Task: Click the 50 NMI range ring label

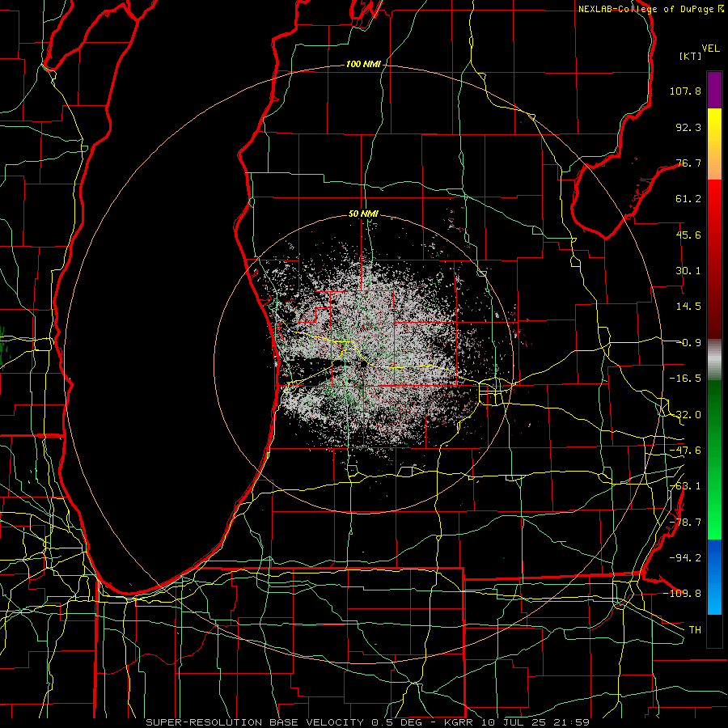Action: 363,214
